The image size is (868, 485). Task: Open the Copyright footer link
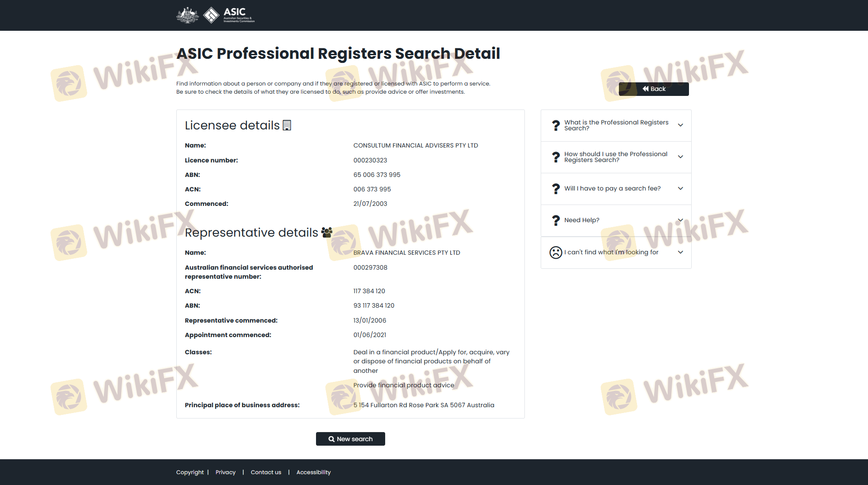coord(190,472)
